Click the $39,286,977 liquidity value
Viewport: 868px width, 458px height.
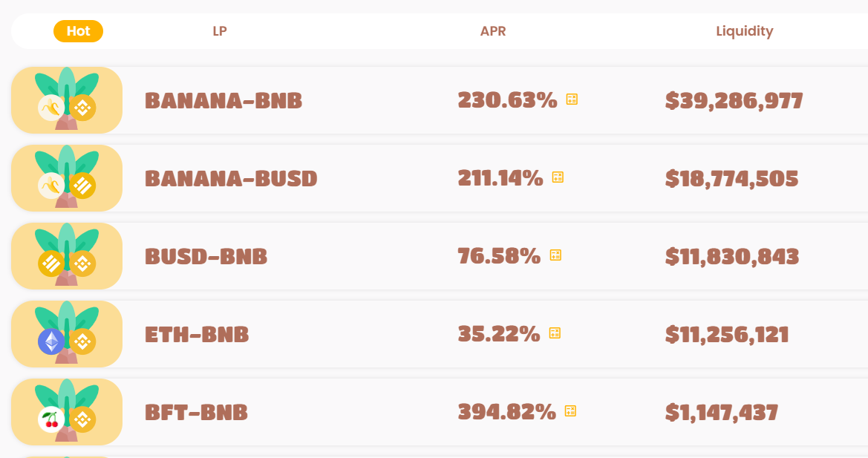coord(734,101)
